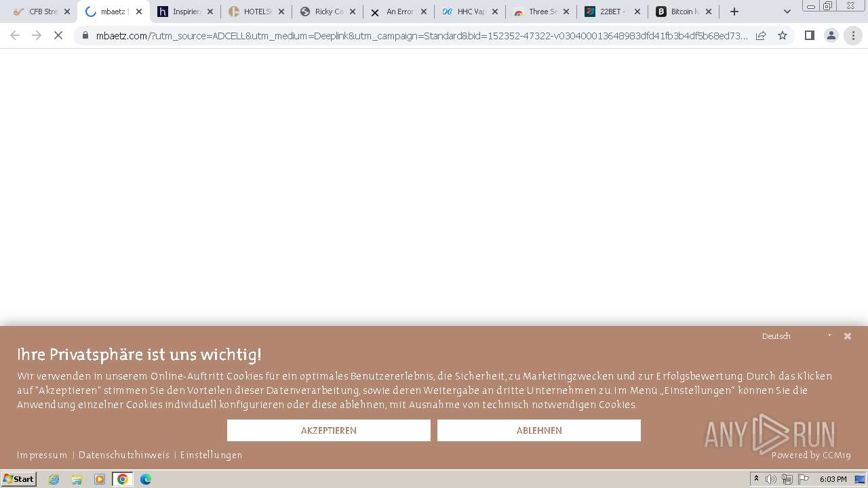Close the Bitcoin tab
The height and width of the screenshot is (488, 868).
pos(709,12)
